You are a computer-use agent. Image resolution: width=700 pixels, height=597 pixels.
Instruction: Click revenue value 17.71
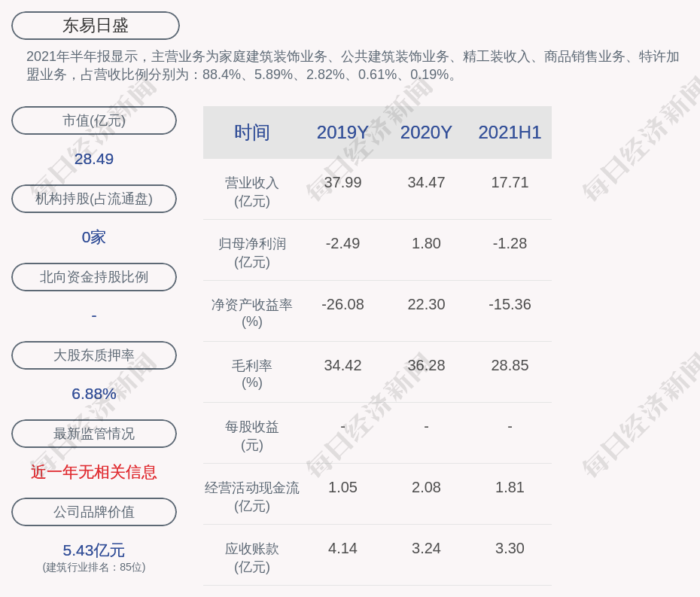tap(510, 183)
